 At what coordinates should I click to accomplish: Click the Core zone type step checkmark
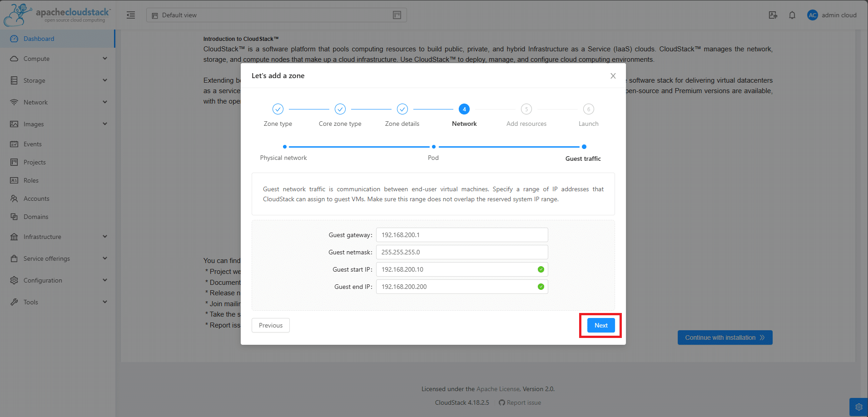pos(340,109)
